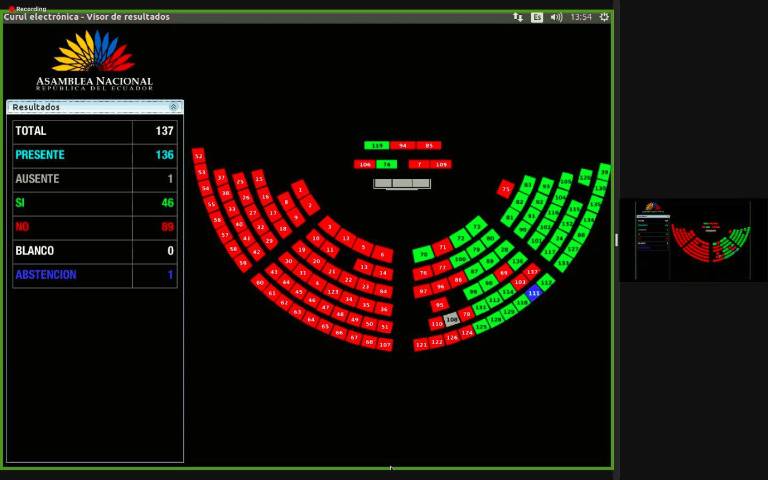Click the SI results row
768x480 pixels.
click(x=95, y=203)
